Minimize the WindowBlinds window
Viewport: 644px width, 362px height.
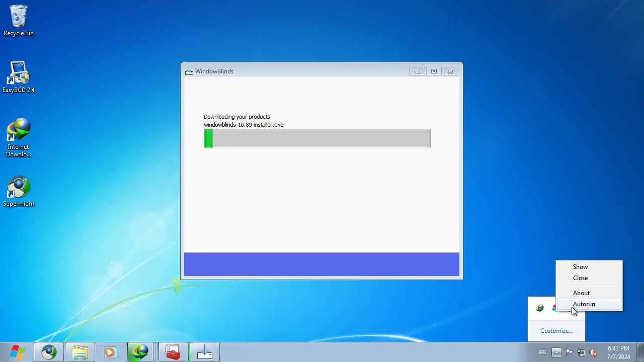(417, 71)
